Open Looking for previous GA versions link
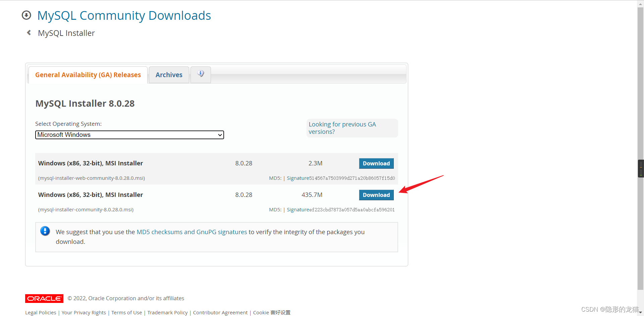The image size is (644, 316). 342,128
